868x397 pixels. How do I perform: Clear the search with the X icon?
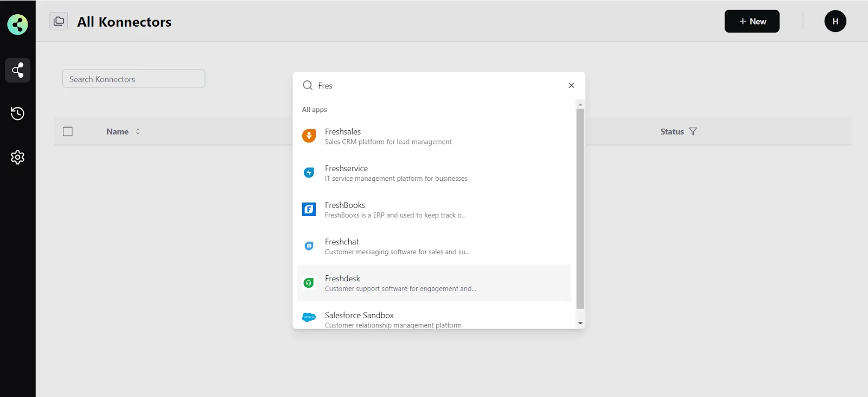pyautogui.click(x=571, y=85)
